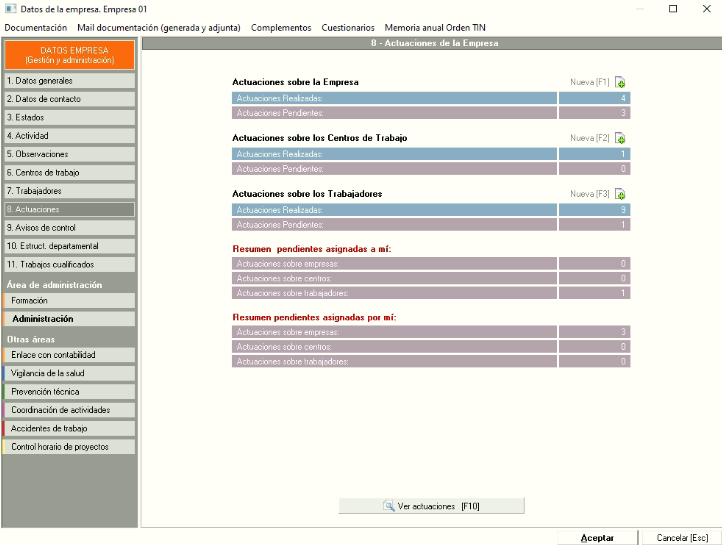Click the Ver actuaciones button
722x545 pixels.
[431, 506]
